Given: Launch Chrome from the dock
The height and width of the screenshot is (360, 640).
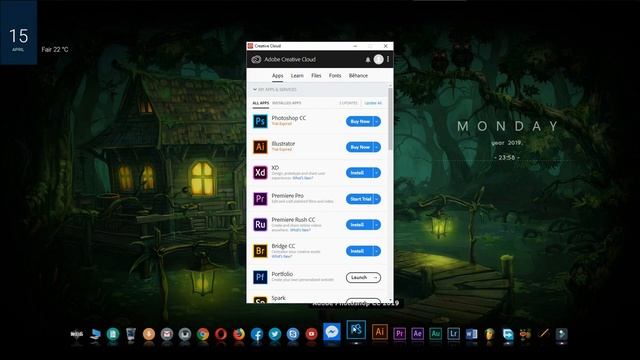Looking at the screenshot, I should click(x=203, y=334).
